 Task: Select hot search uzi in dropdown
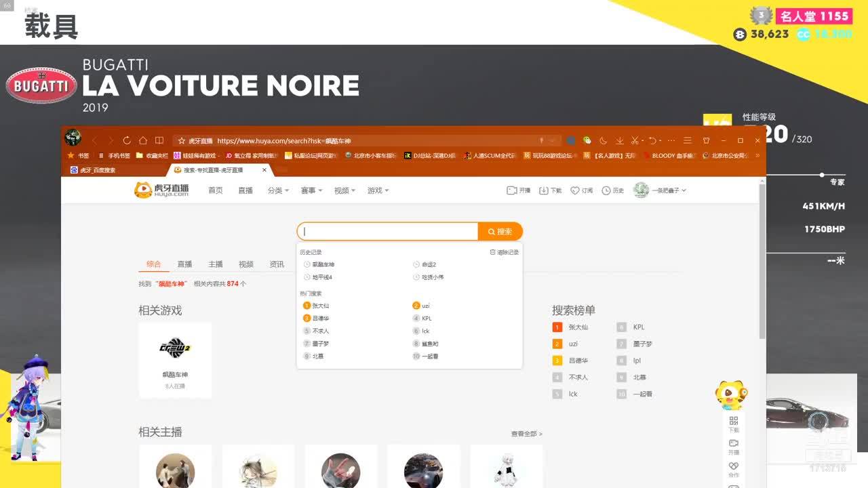(x=426, y=306)
